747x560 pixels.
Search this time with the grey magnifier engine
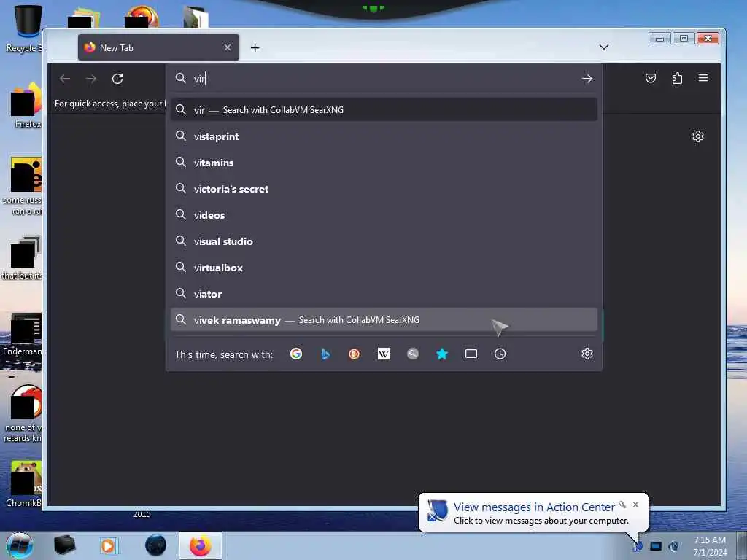click(413, 354)
